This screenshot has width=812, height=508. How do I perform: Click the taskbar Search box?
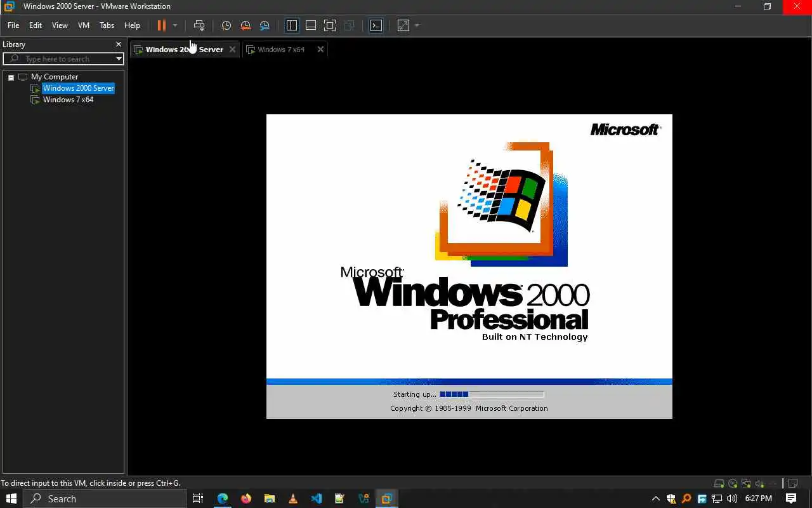click(x=105, y=498)
